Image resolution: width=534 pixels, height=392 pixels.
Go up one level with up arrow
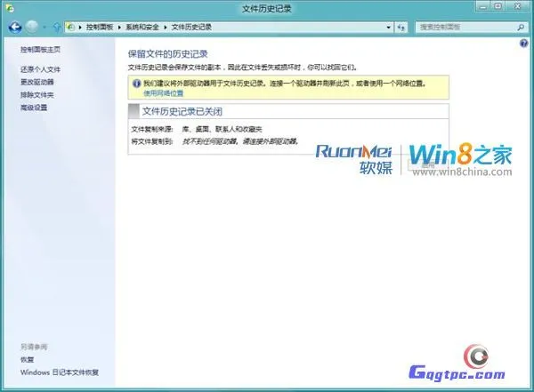click(57, 27)
